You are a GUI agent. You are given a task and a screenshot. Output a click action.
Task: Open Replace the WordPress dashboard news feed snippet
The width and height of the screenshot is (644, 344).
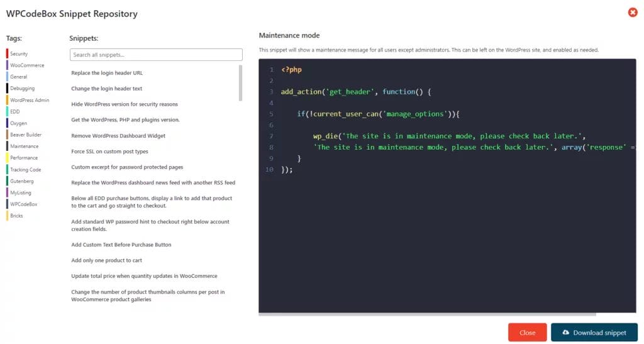coord(153,182)
